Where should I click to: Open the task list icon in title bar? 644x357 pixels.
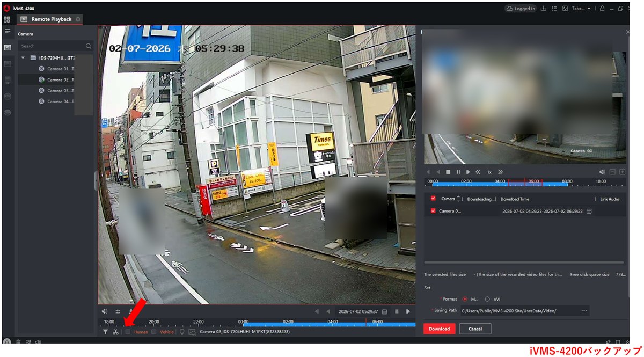pyautogui.click(x=554, y=9)
